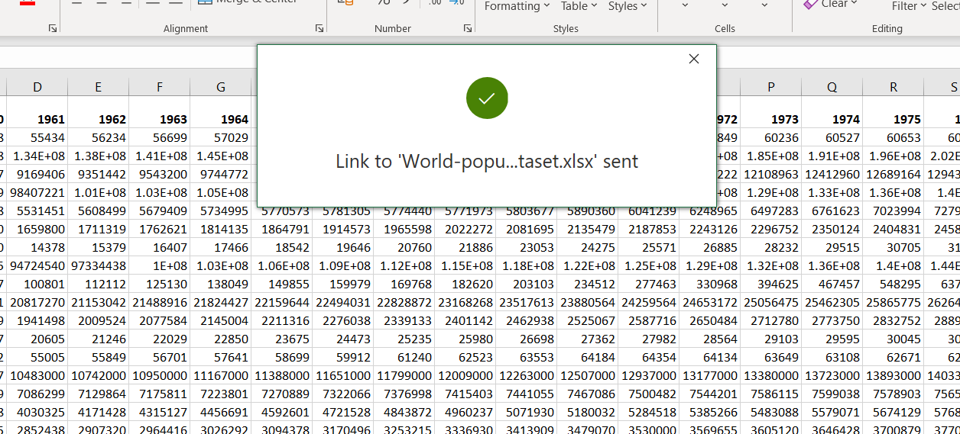Select the cell containing 234512
The height and width of the screenshot is (434, 960).
tap(588, 285)
